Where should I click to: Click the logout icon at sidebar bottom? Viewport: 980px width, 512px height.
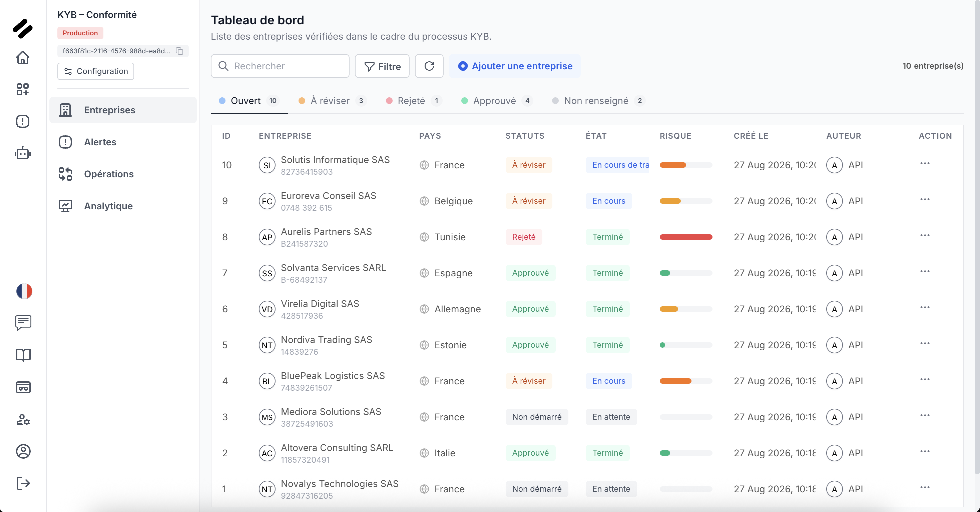click(x=23, y=483)
